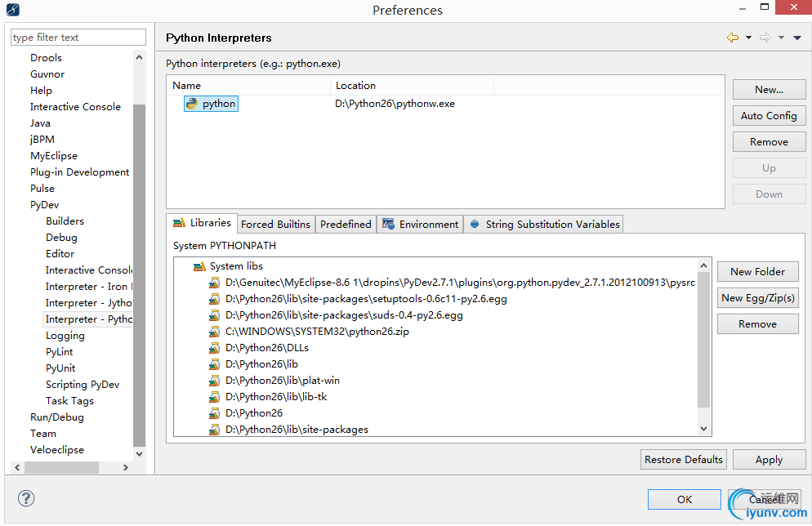Open the preferences view menu dropdown
Screen dimensions: 812x526
tap(797, 38)
